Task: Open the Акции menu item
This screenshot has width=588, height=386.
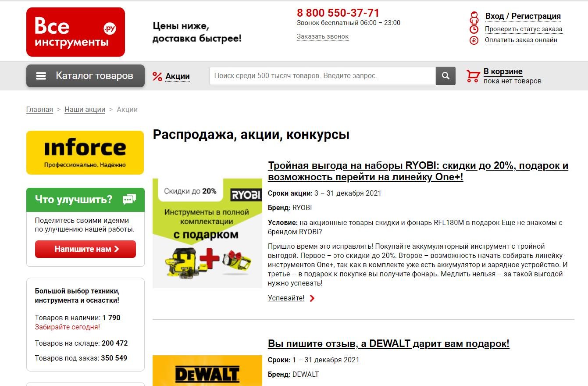Action: pyautogui.click(x=178, y=76)
